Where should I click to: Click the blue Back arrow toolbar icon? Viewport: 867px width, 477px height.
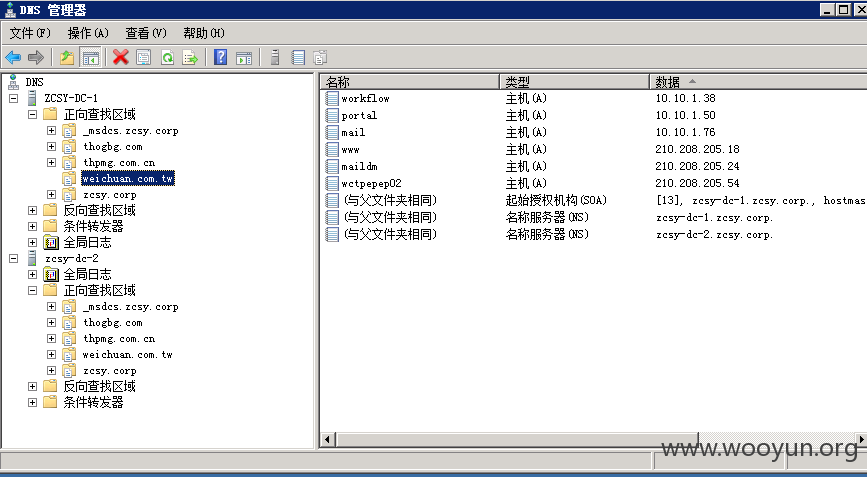[x=13, y=57]
